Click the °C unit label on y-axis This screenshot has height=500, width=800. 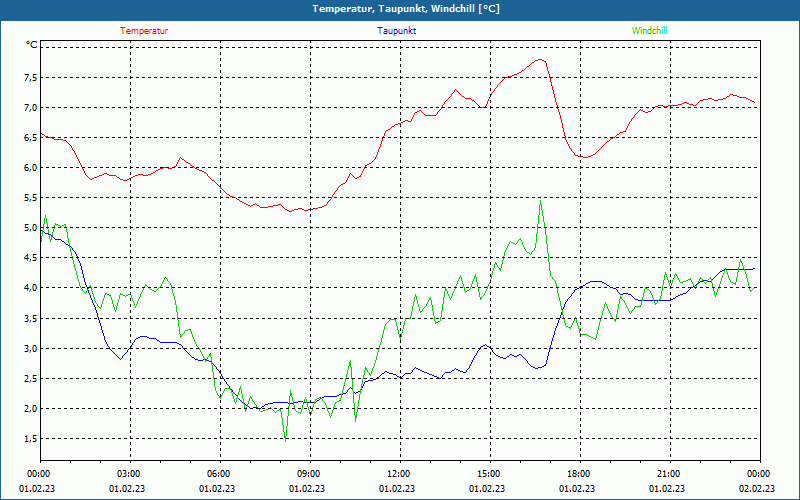32,45
